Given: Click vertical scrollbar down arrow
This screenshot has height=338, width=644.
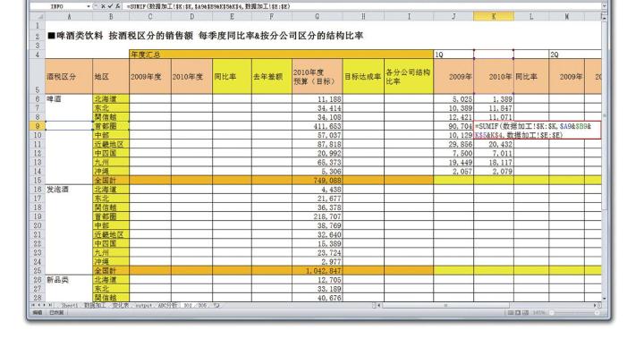Looking at the screenshot, I should pos(604,298).
